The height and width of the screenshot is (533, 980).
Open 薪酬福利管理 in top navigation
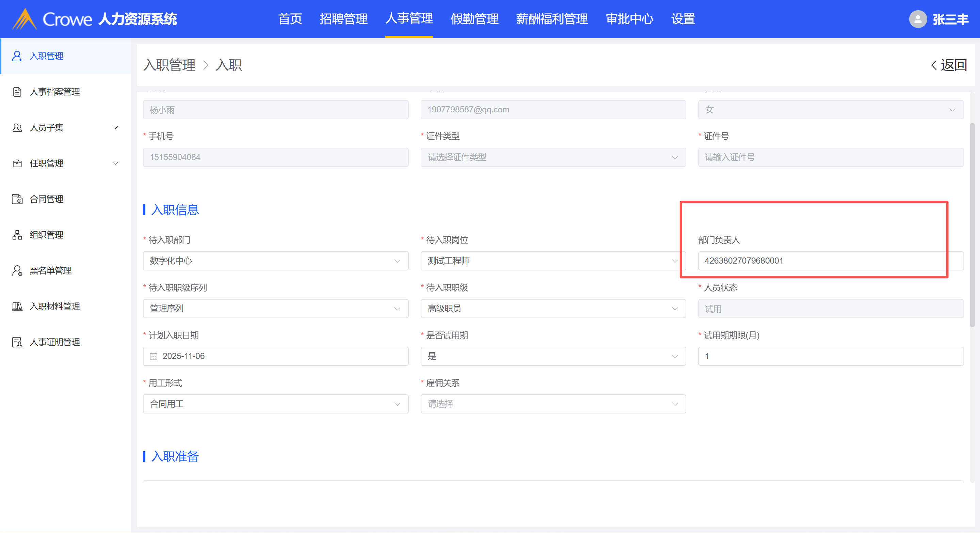[x=552, y=19]
